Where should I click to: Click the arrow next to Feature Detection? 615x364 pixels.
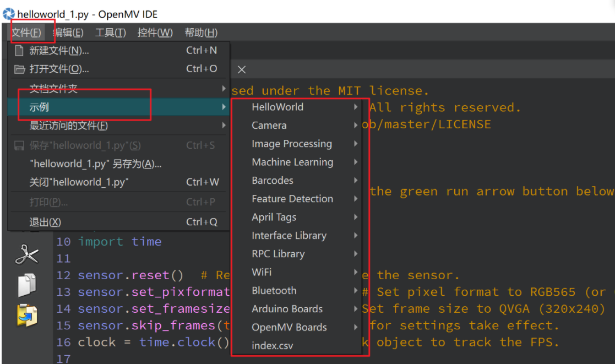[355, 198]
